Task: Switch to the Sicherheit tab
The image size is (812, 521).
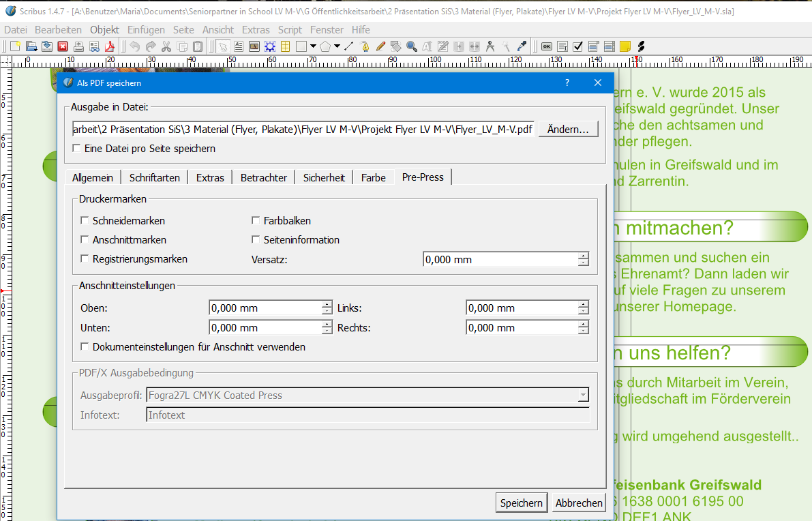Action: pyautogui.click(x=324, y=177)
